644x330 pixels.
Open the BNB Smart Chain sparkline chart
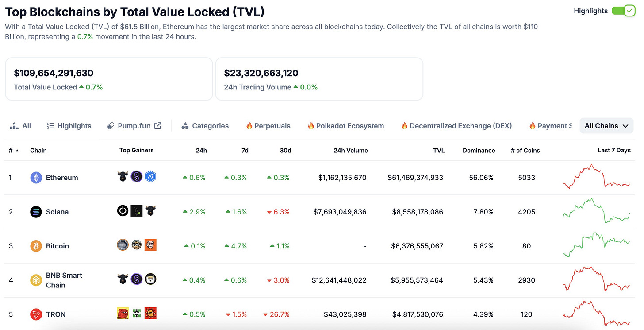click(596, 279)
